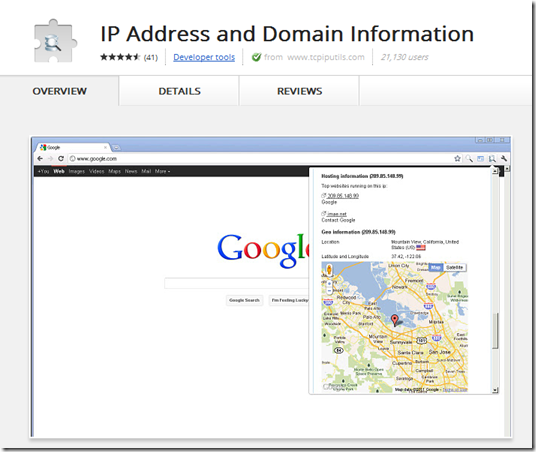Zoom out on the map

click(x=330, y=291)
